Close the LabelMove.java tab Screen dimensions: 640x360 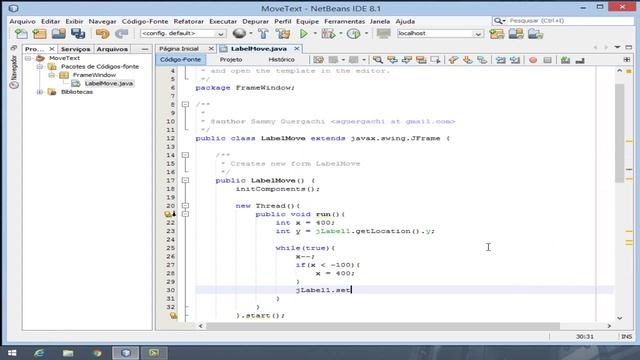pos(297,49)
